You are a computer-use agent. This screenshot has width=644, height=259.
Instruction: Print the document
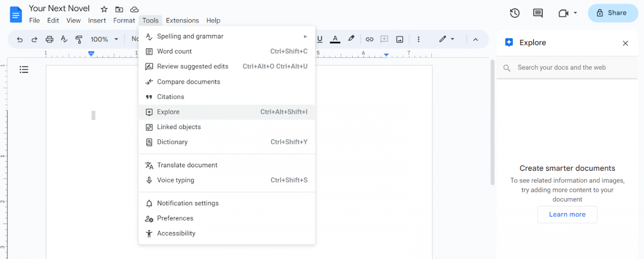50,39
